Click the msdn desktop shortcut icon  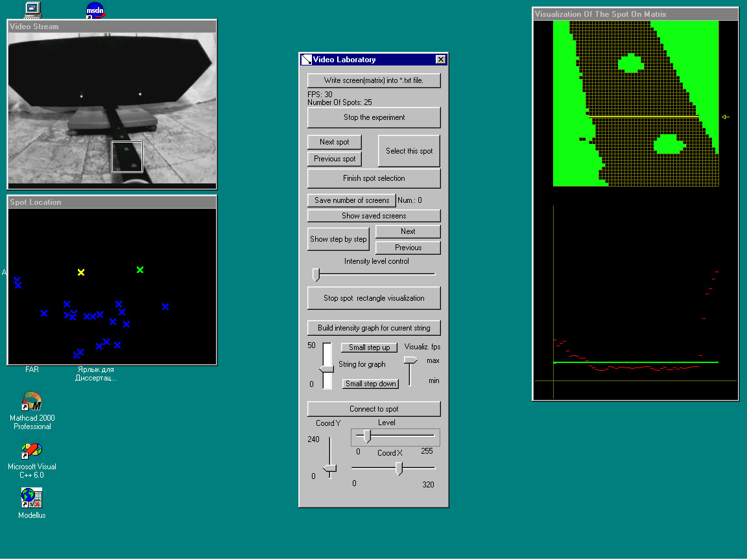[95, 10]
